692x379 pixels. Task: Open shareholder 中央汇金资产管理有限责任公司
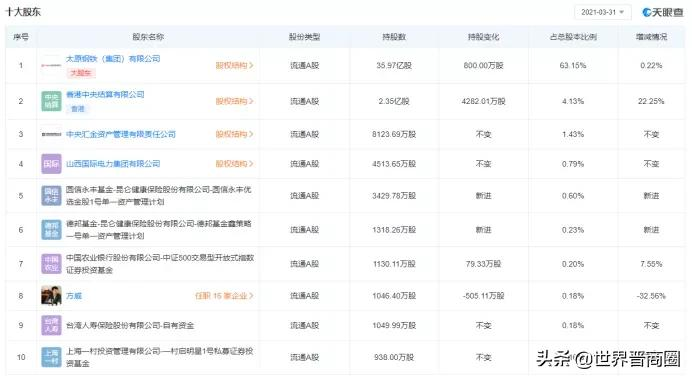120,134
